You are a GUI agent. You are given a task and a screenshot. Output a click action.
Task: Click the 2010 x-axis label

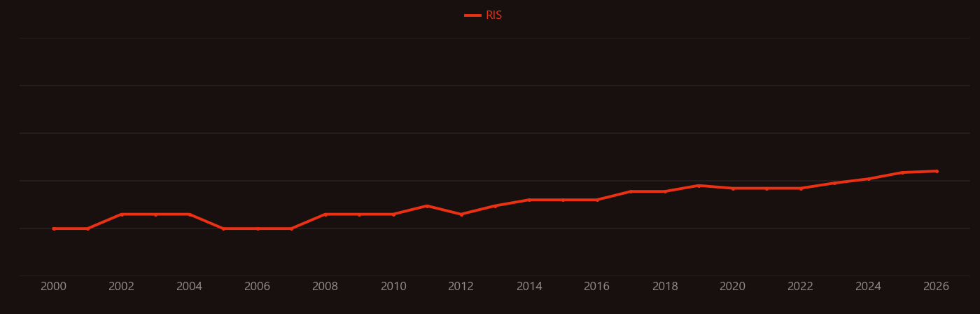(393, 287)
